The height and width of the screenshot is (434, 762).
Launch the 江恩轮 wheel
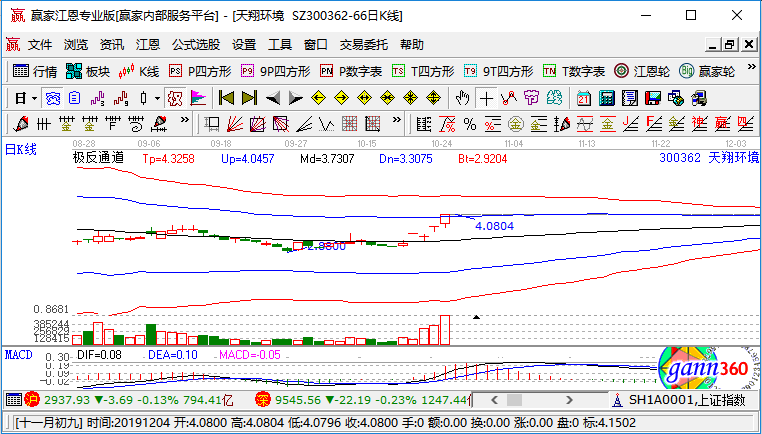coord(641,72)
